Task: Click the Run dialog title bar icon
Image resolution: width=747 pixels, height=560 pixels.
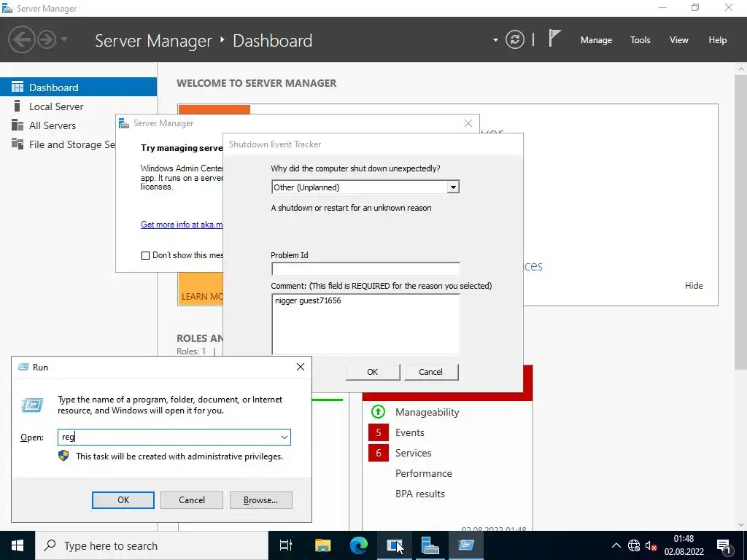Action: click(23, 367)
